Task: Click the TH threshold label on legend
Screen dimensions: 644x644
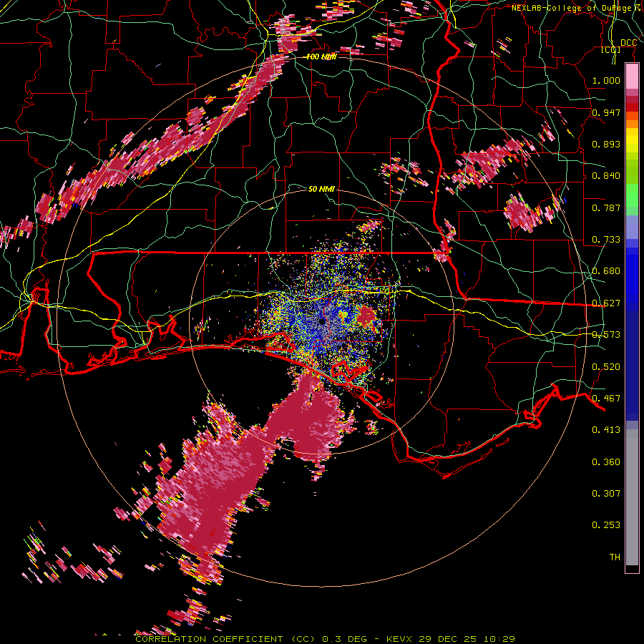Action: [615, 557]
